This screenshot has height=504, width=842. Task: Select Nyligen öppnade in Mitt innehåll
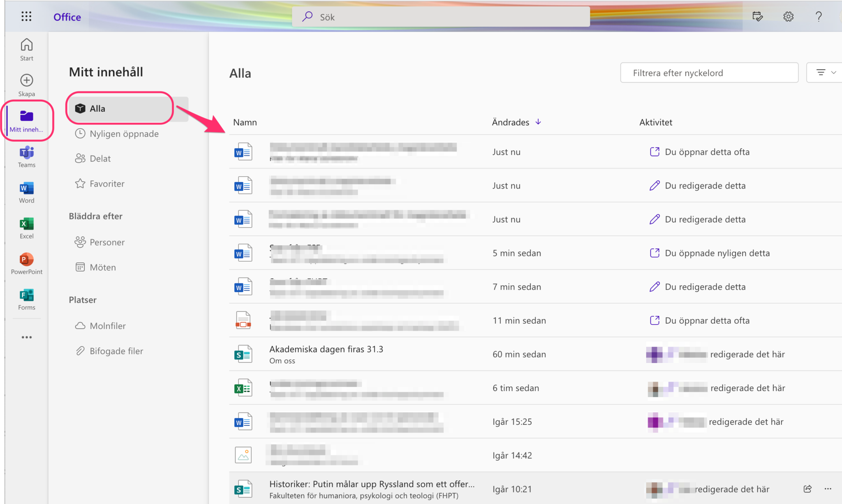[x=124, y=133]
